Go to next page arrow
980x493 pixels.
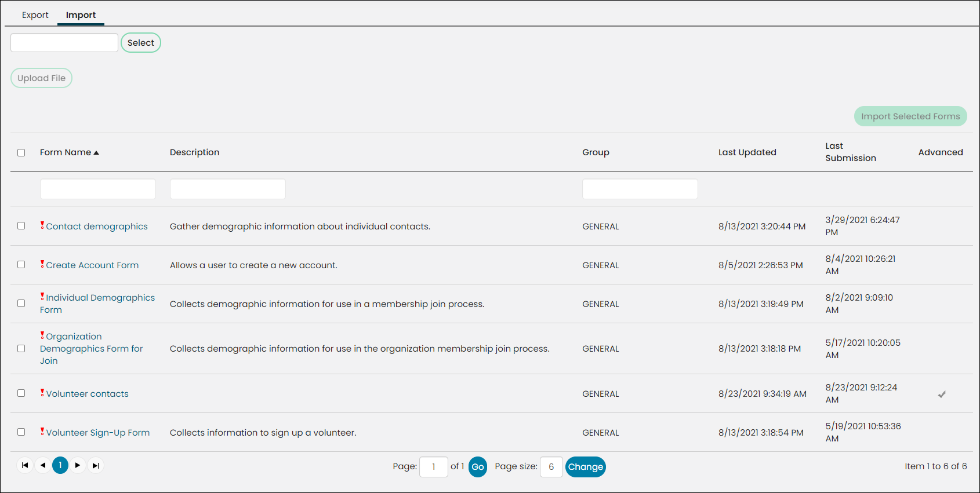[x=78, y=465]
